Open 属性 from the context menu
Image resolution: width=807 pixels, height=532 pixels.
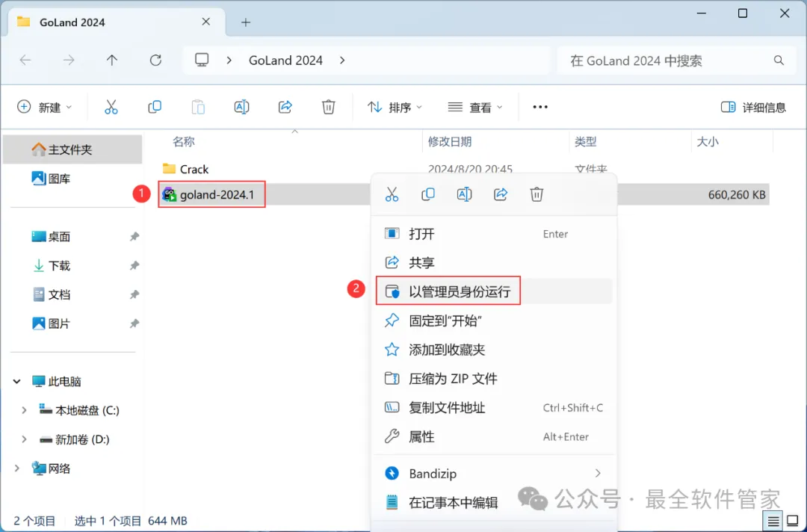[x=494, y=437]
